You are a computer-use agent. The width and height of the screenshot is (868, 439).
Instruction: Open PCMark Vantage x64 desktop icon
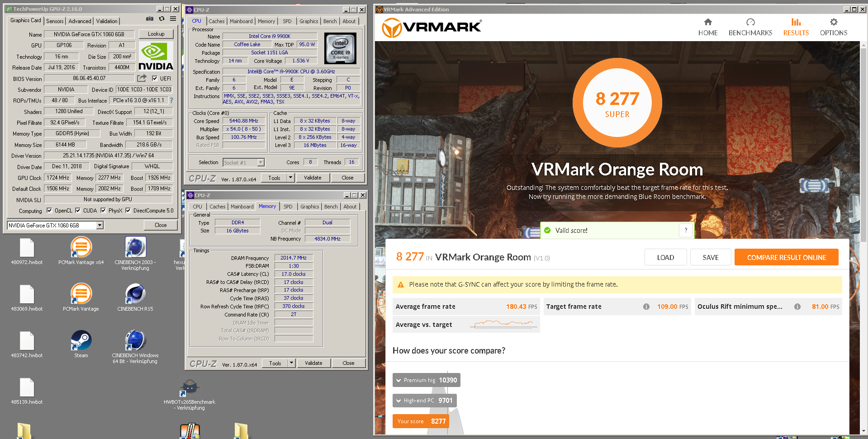(81, 247)
